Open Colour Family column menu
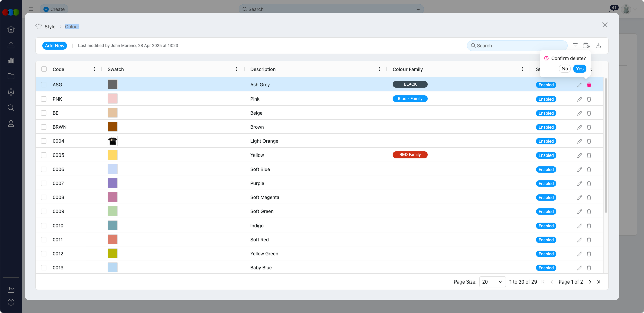Viewport: 644px width, 313px height. [522, 69]
